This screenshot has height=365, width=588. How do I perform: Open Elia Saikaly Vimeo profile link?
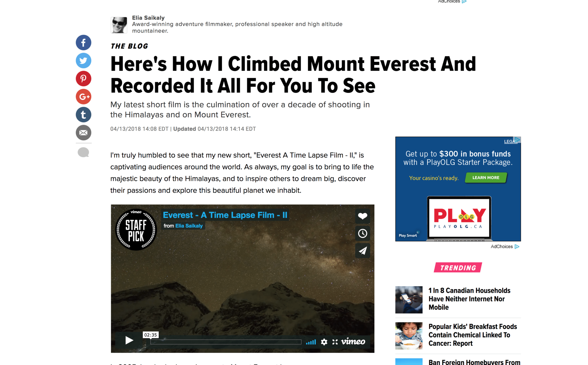pyautogui.click(x=189, y=226)
